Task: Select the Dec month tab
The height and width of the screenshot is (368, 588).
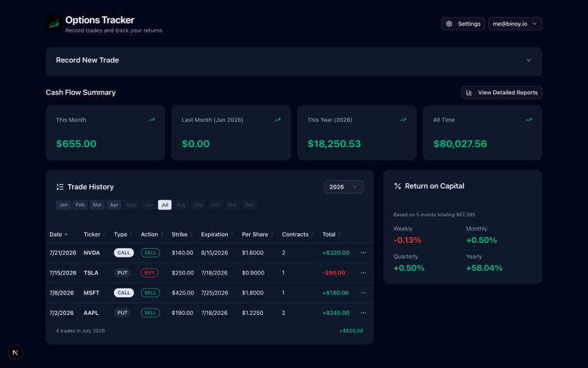Action: pyautogui.click(x=250, y=205)
